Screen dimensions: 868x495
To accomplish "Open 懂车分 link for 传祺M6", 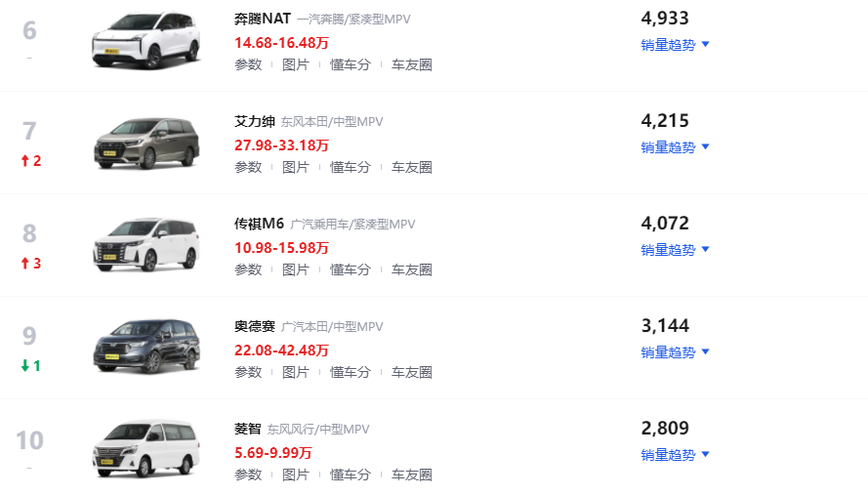I will coord(350,269).
